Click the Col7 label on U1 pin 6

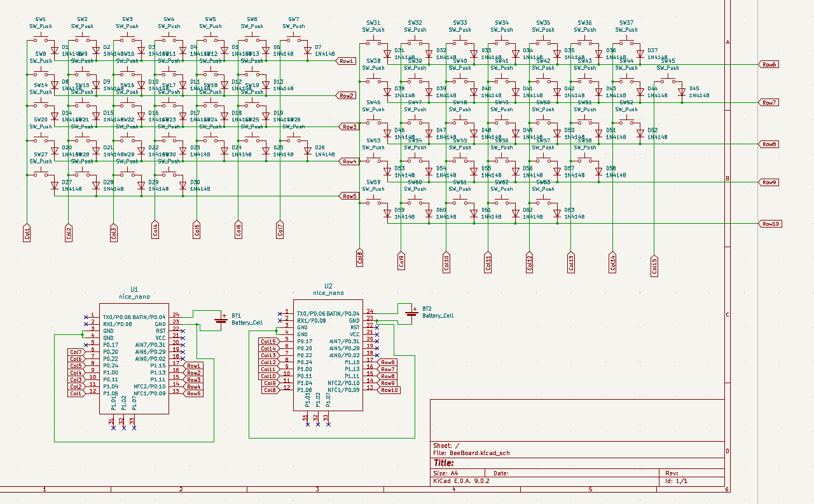(76, 352)
